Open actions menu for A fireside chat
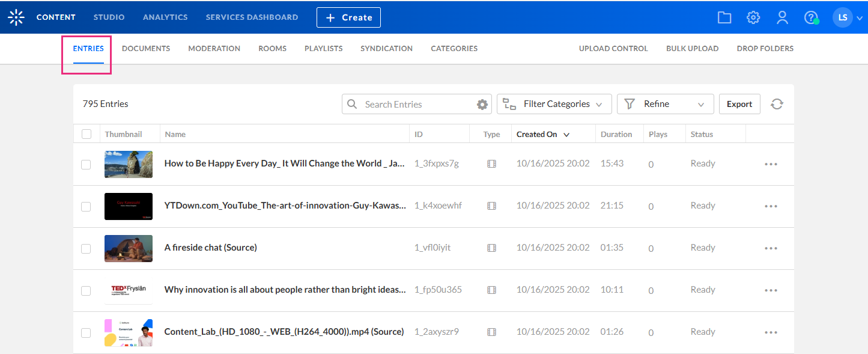 [x=771, y=248]
